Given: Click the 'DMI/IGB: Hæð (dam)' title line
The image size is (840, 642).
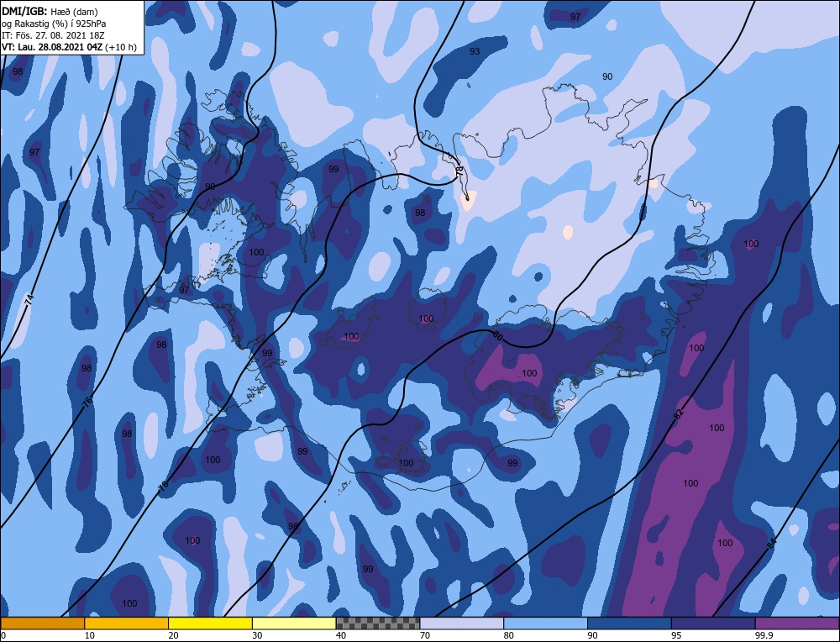Looking at the screenshot, I should point(50,11).
